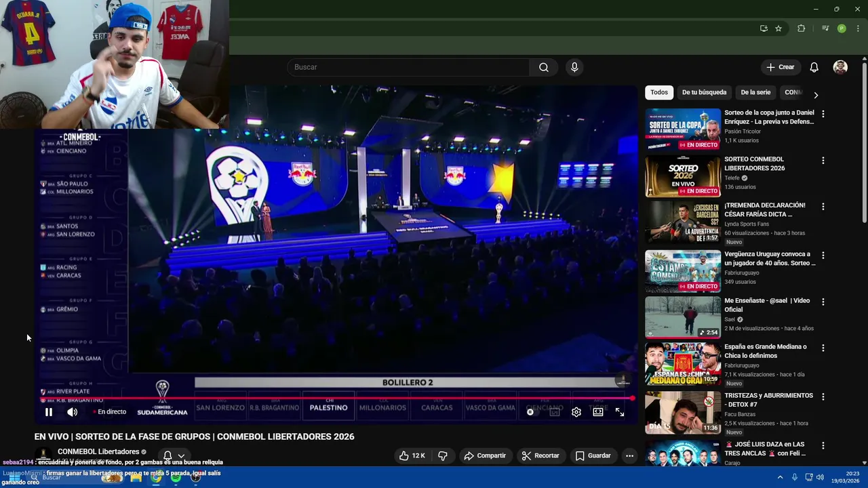This screenshot has width=868, height=488.
Task: Open Spotify from the taskbar
Action: 176,477
